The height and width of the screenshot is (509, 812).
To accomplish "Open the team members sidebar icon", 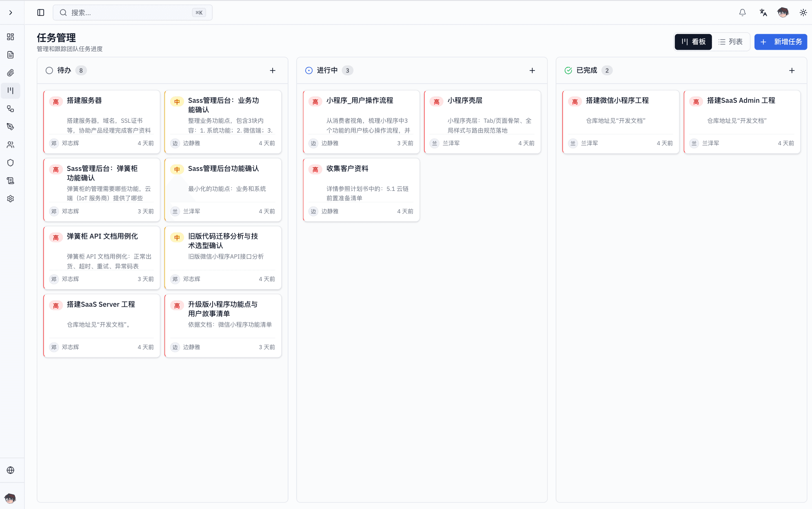I will 11,145.
